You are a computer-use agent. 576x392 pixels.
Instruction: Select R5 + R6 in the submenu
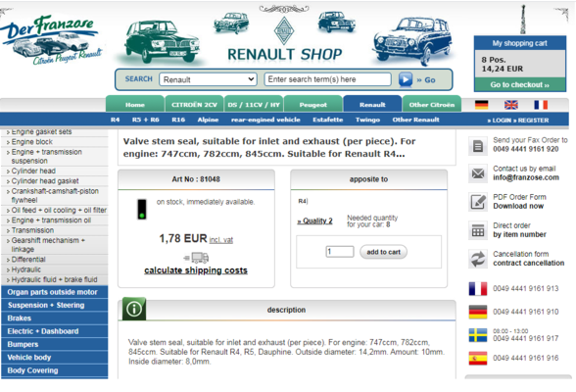pyautogui.click(x=145, y=120)
